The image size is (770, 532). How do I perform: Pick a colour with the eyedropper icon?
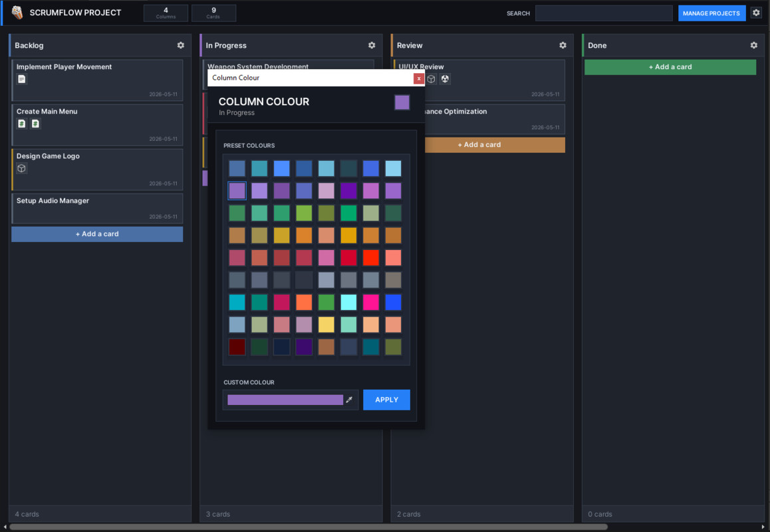point(349,400)
